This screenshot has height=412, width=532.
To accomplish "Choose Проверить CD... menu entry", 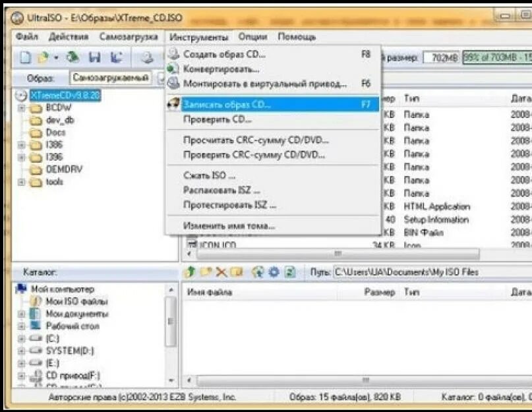I will click(274, 119).
